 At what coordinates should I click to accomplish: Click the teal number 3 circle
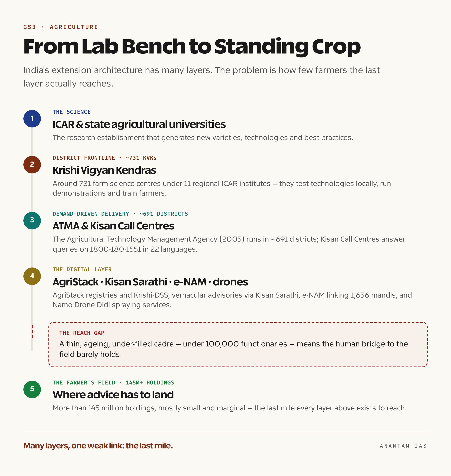32,220
